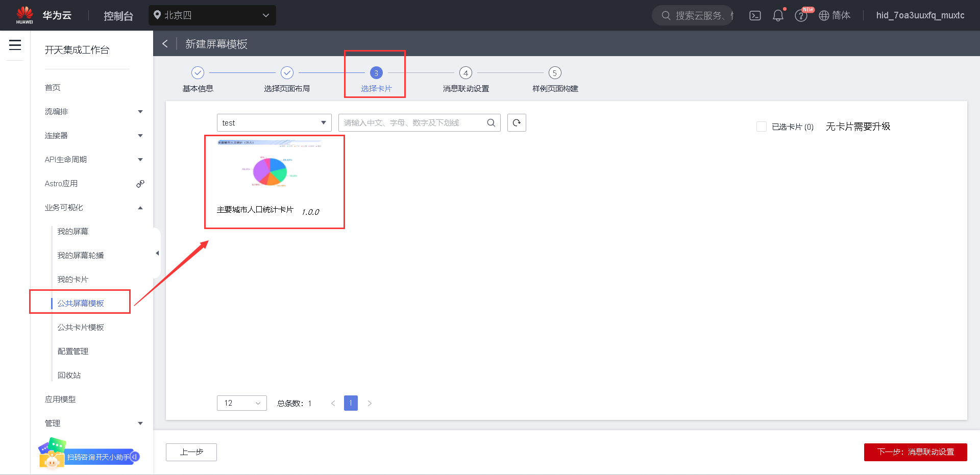Open the Astro应用 external link icon
This screenshot has width=980, height=475.
pyautogui.click(x=140, y=184)
